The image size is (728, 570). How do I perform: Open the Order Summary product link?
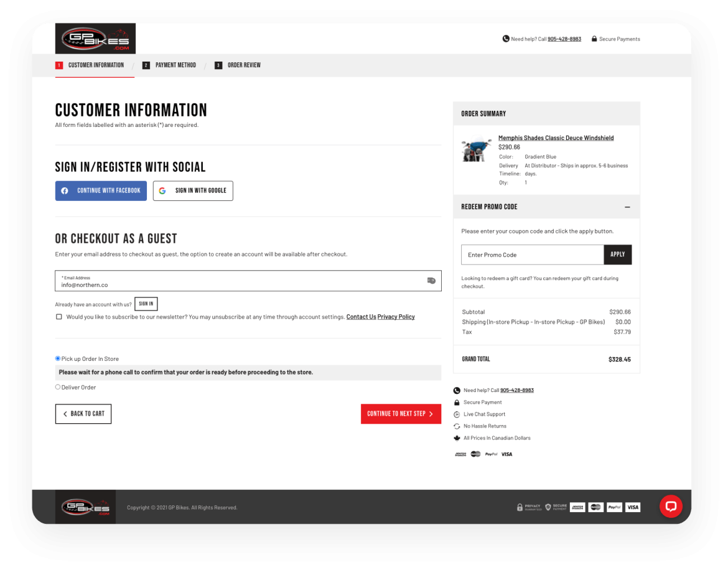tap(556, 137)
